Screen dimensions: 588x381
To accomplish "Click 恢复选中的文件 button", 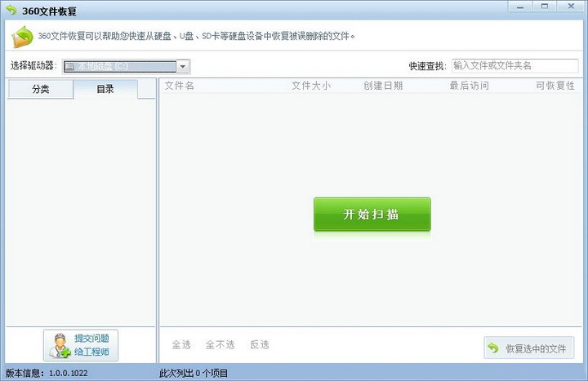I will pyautogui.click(x=528, y=348).
